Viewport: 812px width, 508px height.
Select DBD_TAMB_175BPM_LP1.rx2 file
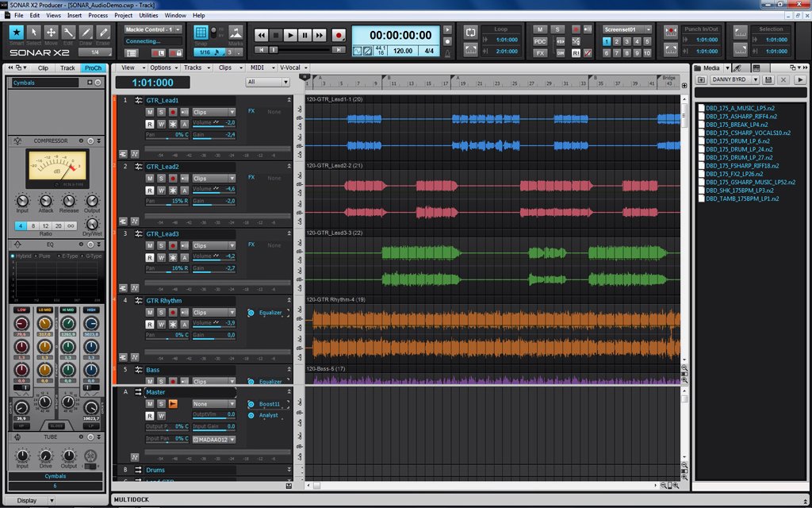click(742, 198)
